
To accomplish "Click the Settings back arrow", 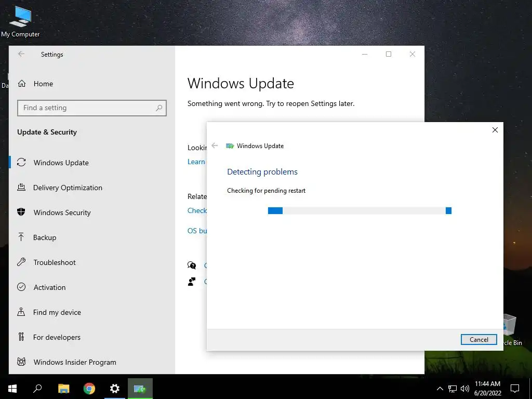I will click(x=21, y=54).
